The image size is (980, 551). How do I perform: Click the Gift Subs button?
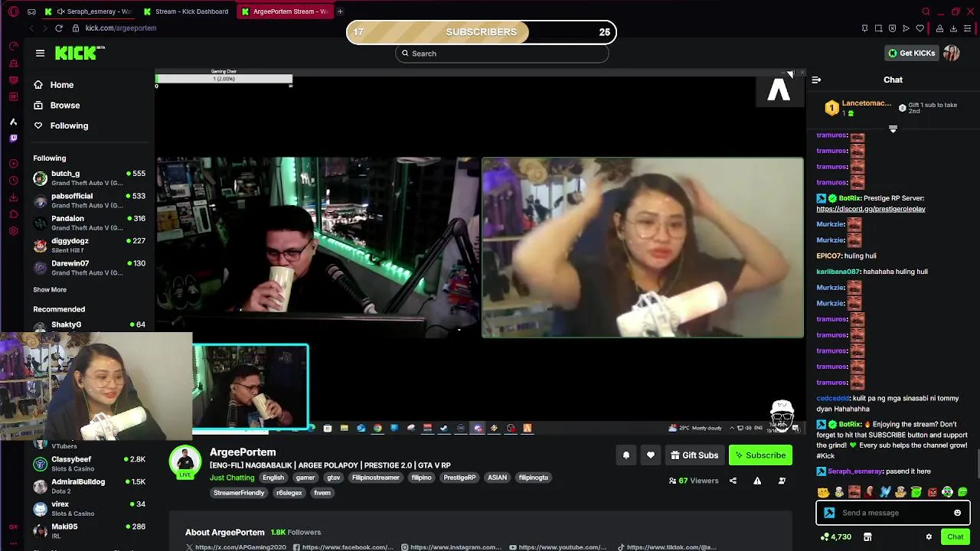point(694,455)
